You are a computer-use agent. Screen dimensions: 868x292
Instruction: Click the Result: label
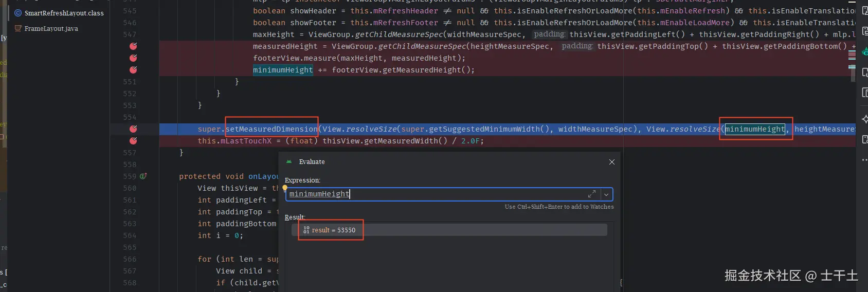click(x=295, y=217)
